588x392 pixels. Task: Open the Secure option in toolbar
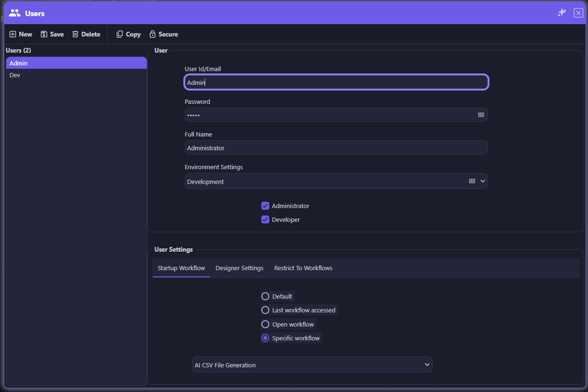(163, 34)
